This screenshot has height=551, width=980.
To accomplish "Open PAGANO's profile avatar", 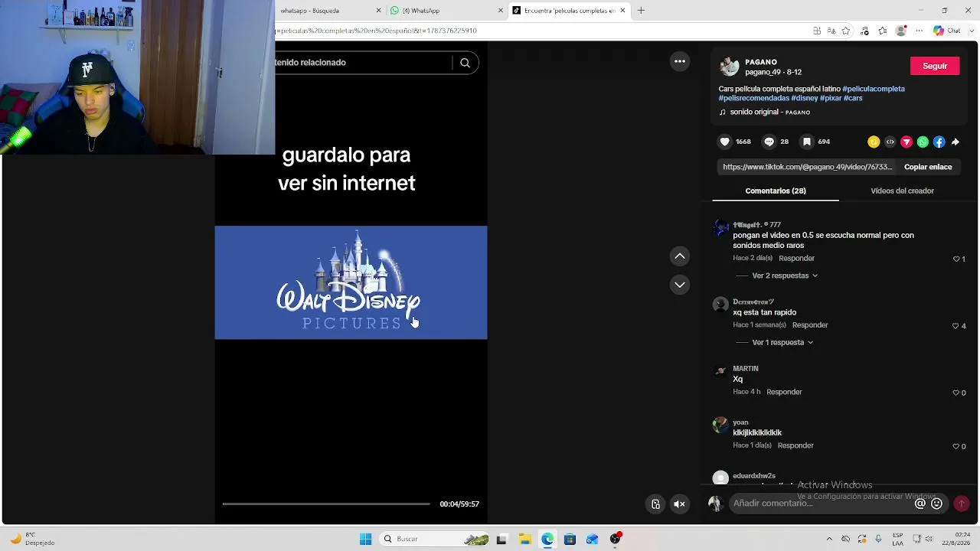I will (729, 67).
